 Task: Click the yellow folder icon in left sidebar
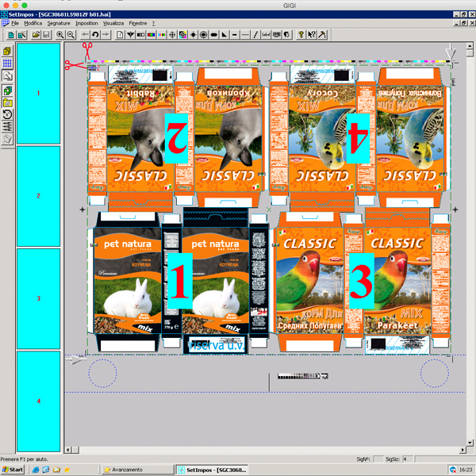[7, 102]
